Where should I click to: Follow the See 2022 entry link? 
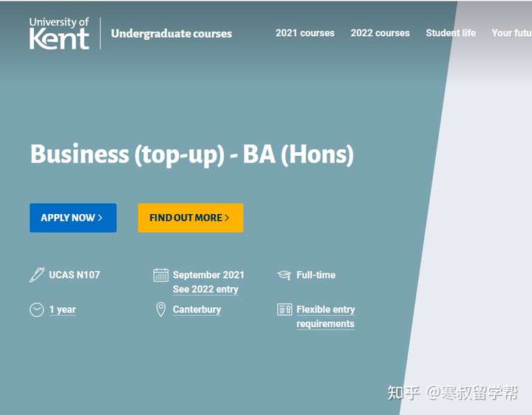pos(205,289)
